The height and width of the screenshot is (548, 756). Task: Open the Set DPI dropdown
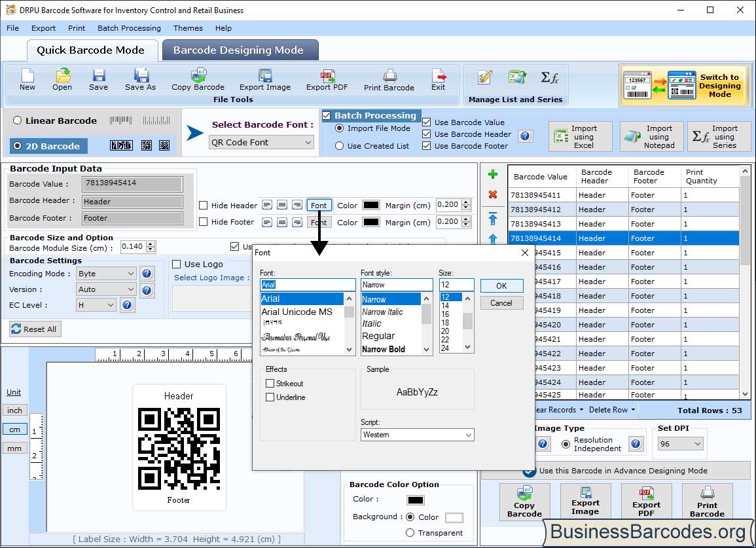pyautogui.click(x=680, y=444)
